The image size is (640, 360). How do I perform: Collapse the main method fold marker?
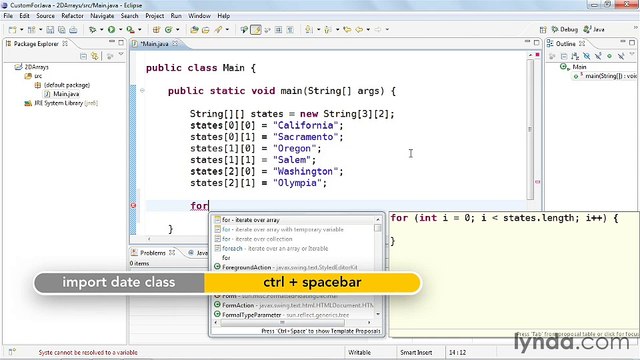click(142, 91)
